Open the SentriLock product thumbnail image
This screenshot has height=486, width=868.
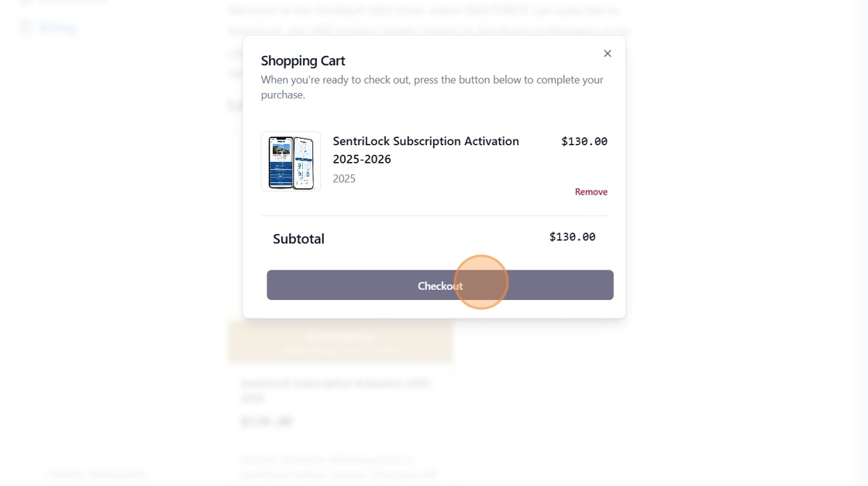pos(291,161)
